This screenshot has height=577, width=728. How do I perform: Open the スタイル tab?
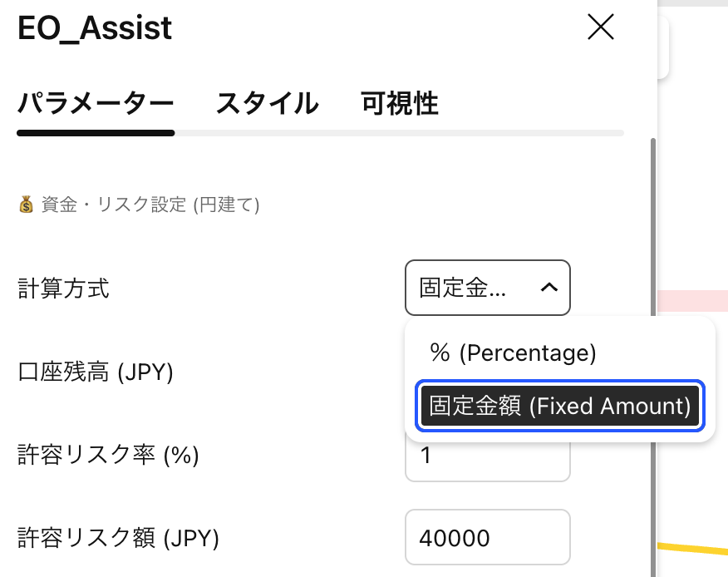coord(267,104)
